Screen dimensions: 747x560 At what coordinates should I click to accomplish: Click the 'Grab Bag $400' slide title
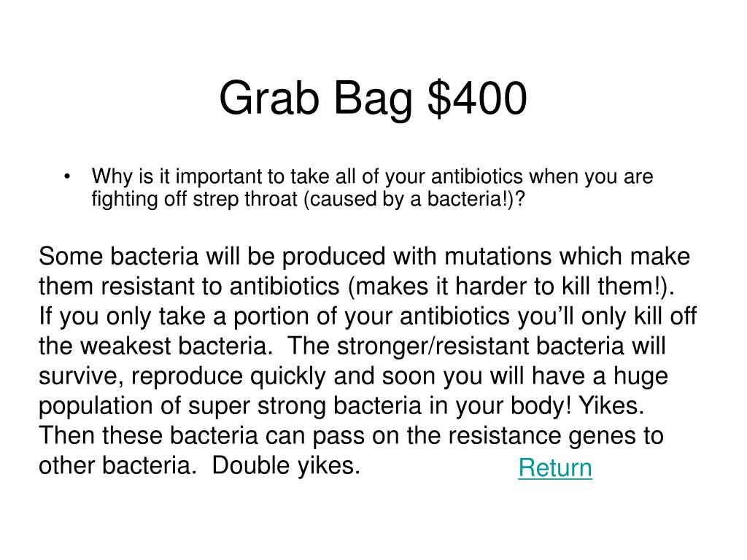coord(373,98)
